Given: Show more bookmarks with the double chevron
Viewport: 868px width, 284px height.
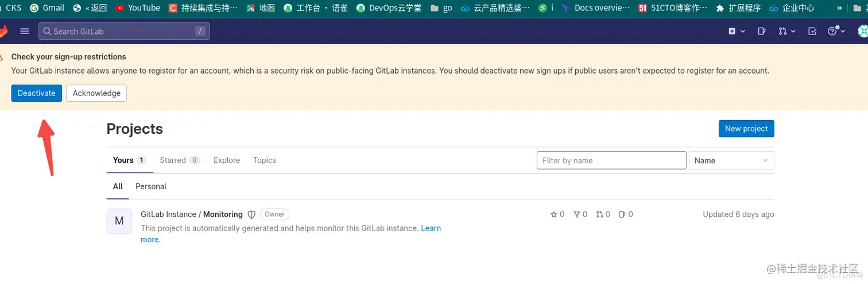Looking at the screenshot, I should [x=840, y=8].
